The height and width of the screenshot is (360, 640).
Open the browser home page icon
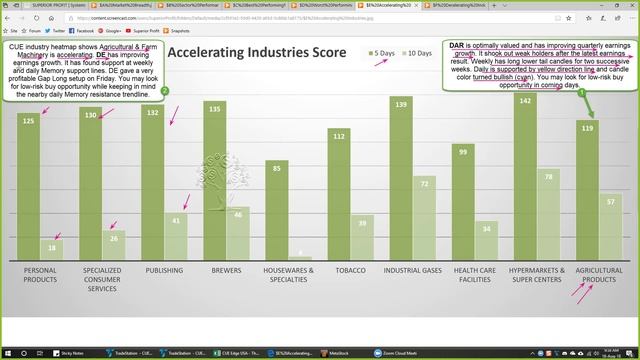[x=51, y=18]
